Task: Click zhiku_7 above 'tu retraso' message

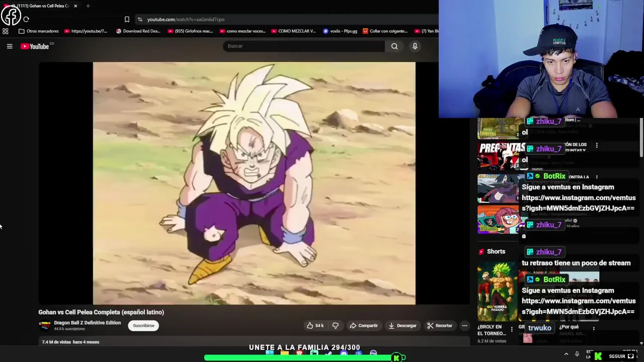Action: point(548,252)
